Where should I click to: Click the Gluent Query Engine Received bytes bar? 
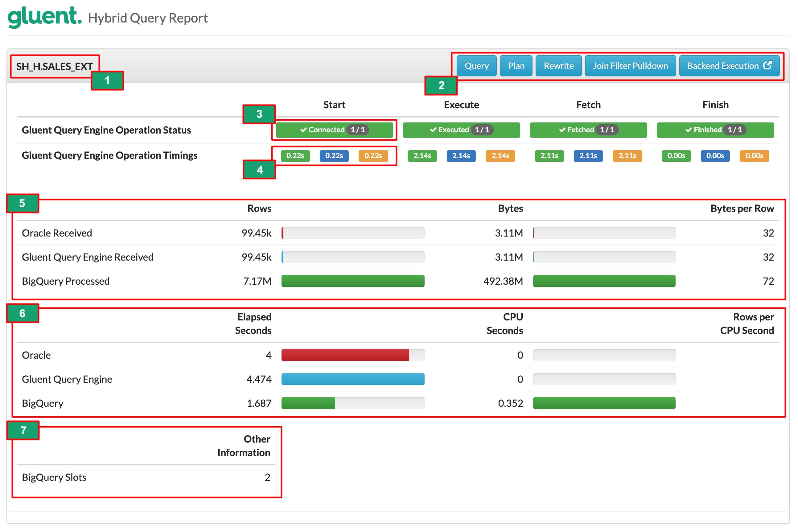click(604, 257)
